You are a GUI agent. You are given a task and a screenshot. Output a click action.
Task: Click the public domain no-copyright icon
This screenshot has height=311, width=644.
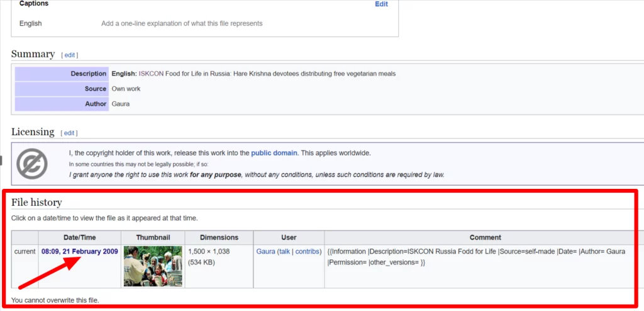(x=31, y=164)
